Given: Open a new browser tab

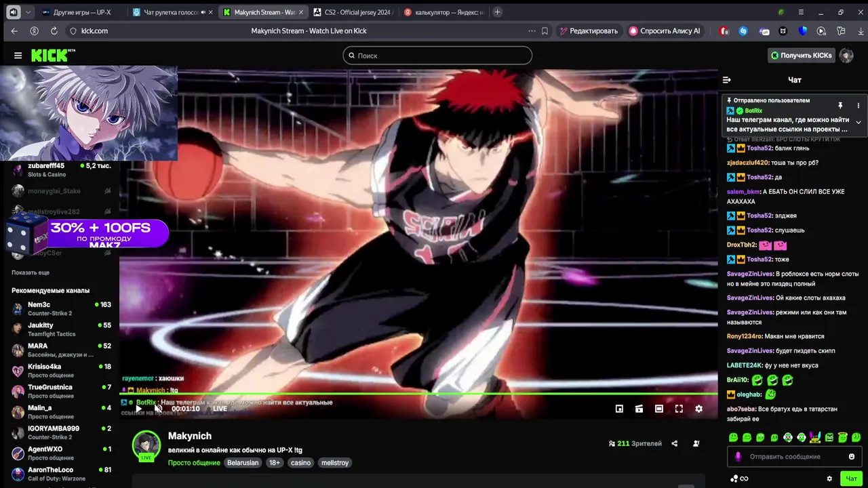Looking at the screenshot, I should [x=498, y=12].
